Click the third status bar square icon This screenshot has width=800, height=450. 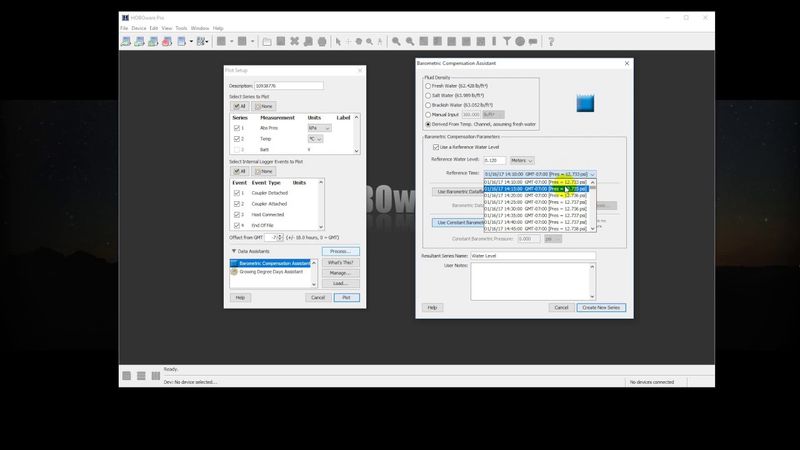coord(156,376)
